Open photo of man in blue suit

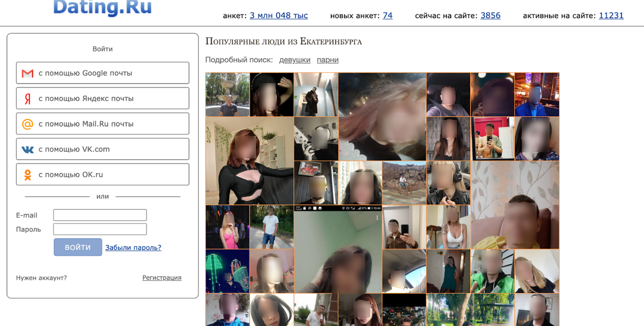[x=537, y=95]
